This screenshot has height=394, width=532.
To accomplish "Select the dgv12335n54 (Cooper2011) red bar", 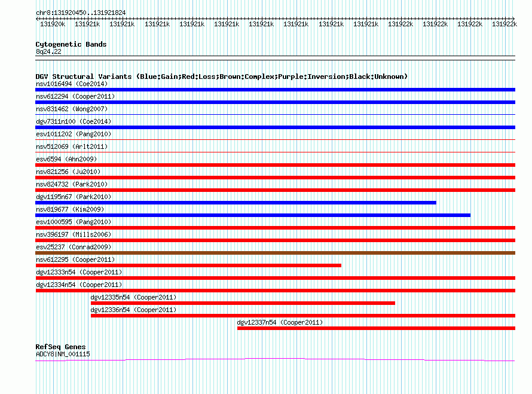I will point(243,303).
